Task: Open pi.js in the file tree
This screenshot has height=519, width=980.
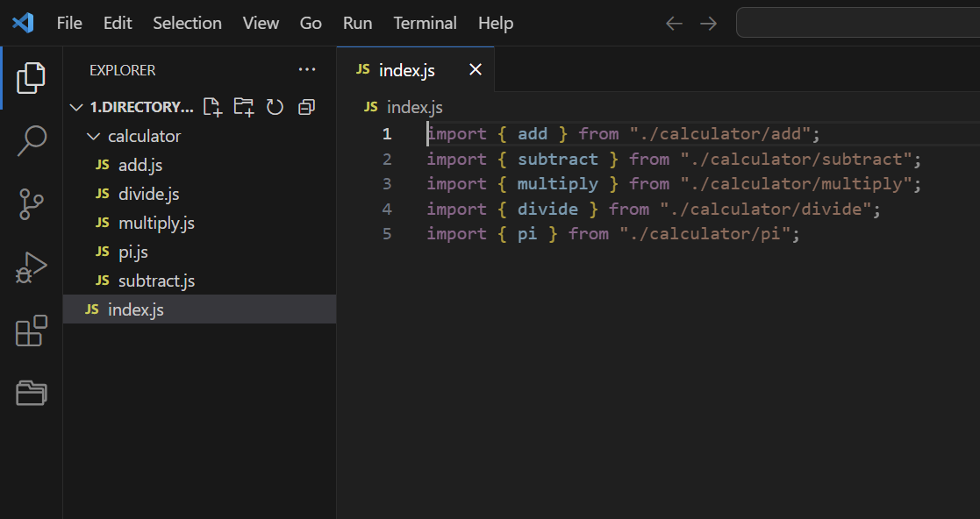Action: [x=200, y=252]
